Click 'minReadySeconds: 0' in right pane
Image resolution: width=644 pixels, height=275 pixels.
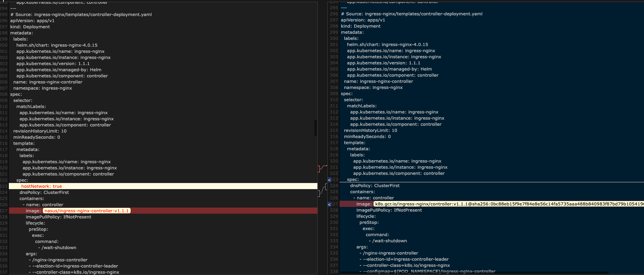pos(367,137)
